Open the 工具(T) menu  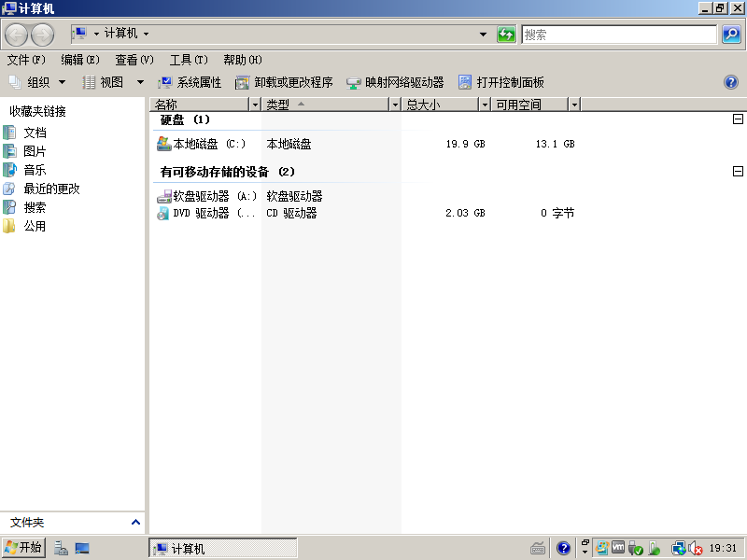tap(189, 60)
